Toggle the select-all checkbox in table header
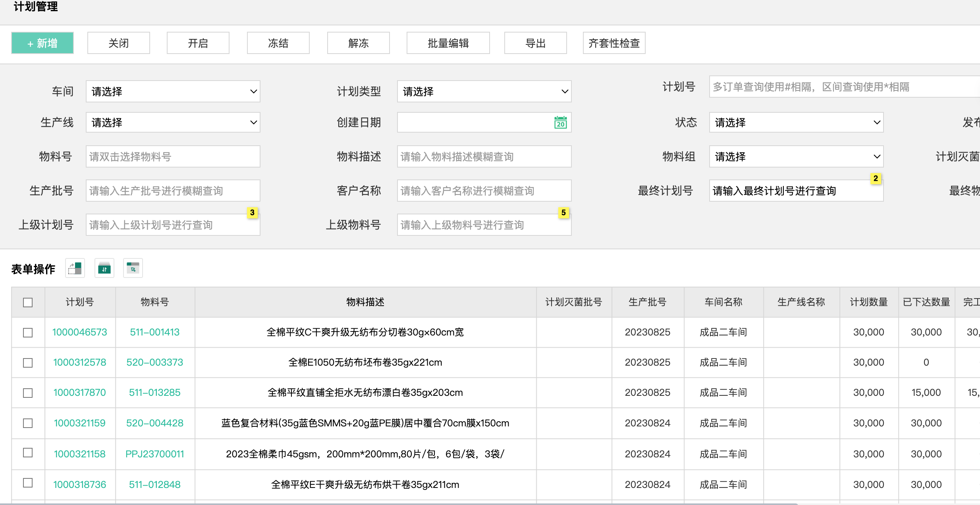 coord(28,303)
